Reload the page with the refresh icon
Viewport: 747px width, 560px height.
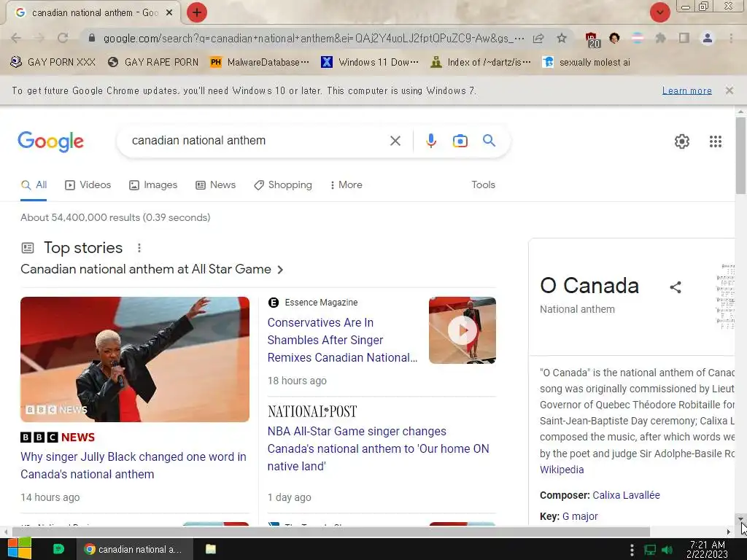(x=63, y=38)
